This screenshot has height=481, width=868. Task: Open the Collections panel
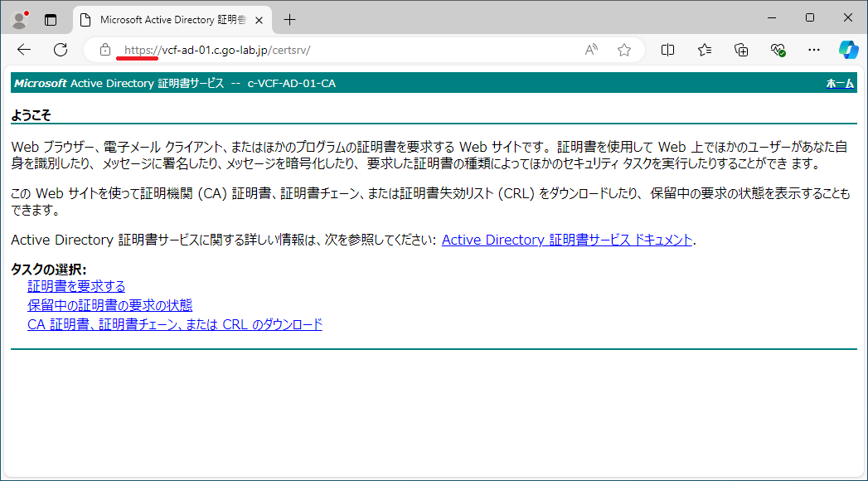coord(741,50)
